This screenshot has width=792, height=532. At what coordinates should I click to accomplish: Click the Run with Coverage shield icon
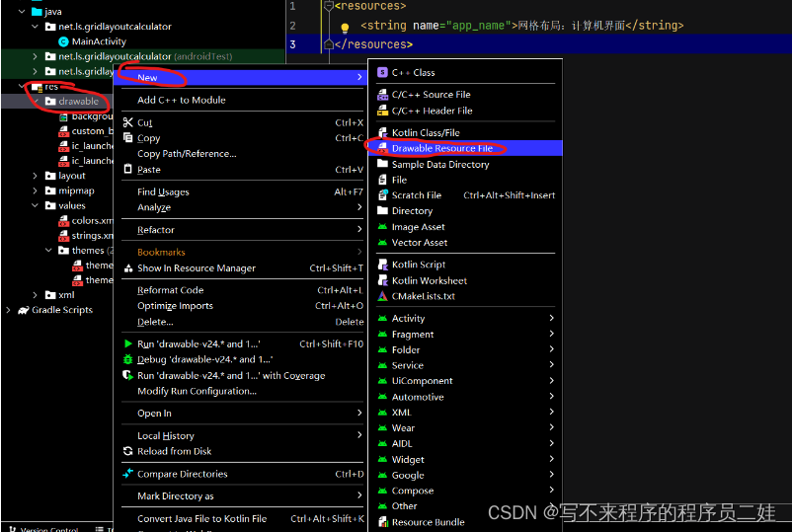click(x=127, y=375)
